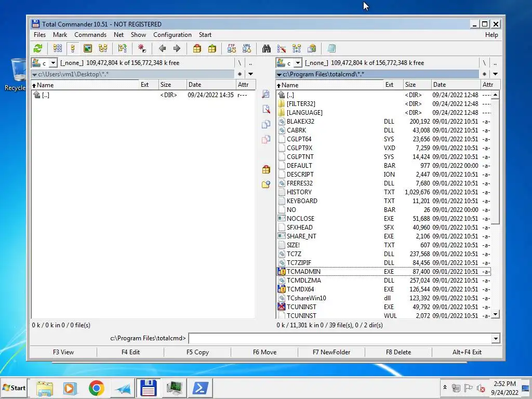Open the Show menu
This screenshot has height=399, width=532.
tap(138, 35)
